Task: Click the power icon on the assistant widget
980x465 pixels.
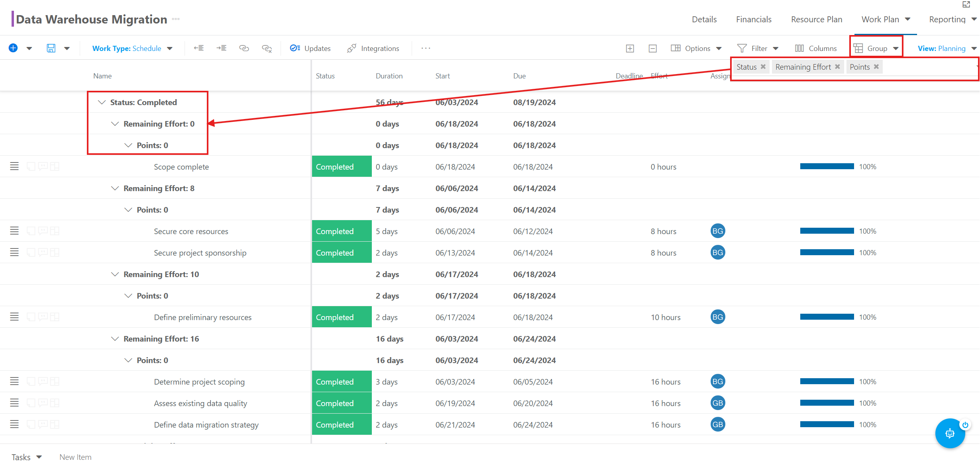Action: click(x=965, y=425)
